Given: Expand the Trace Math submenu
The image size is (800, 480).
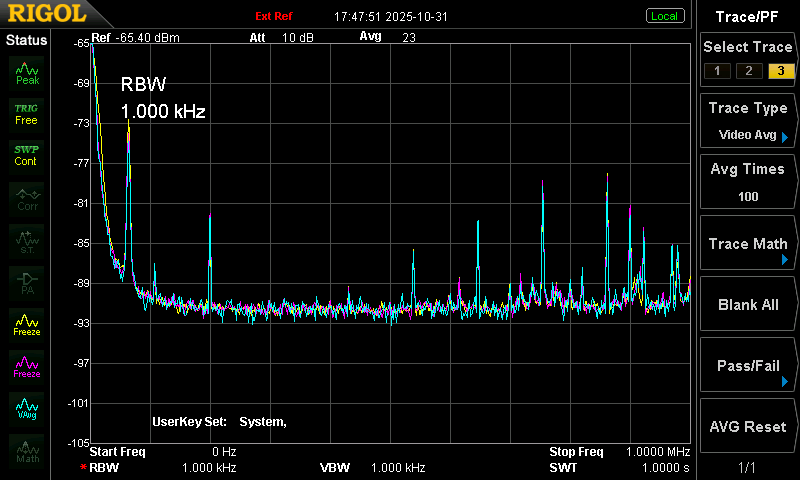Looking at the screenshot, I should click(x=747, y=243).
